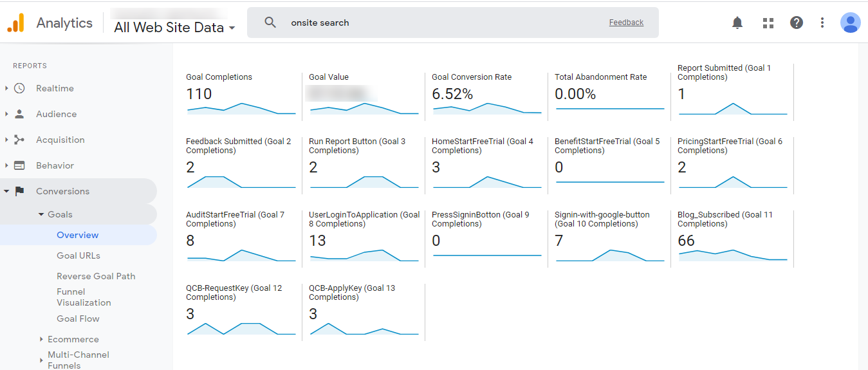The image size is (868, 370).
Task: Click the HomeStartFreeTrial Goal 4 label
Action: tap(483, 145)
